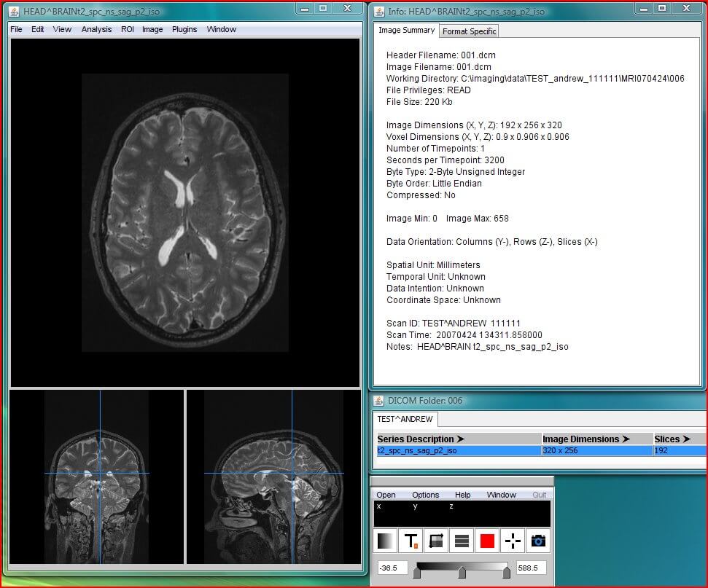Open the Plugins menu
The width and height of the screenshot is (708, 588).
tap(184, 29)
